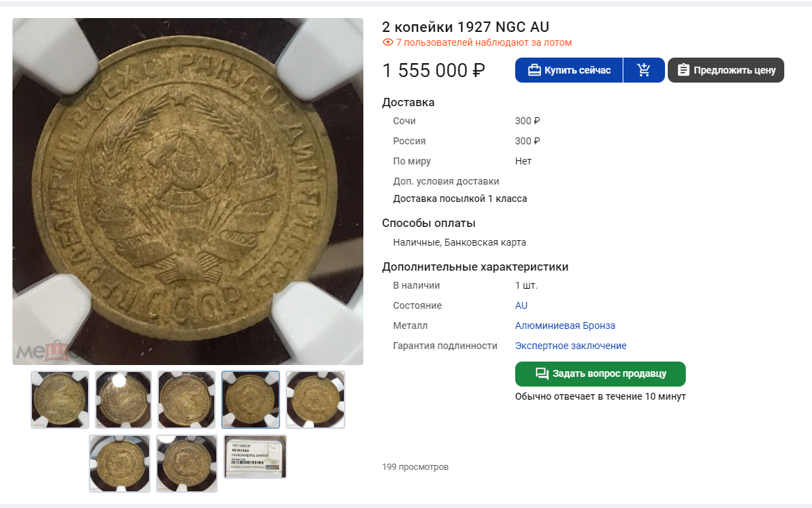Open the AU condition link
This screenshot has height=508, width=812.
coord(521,305)
